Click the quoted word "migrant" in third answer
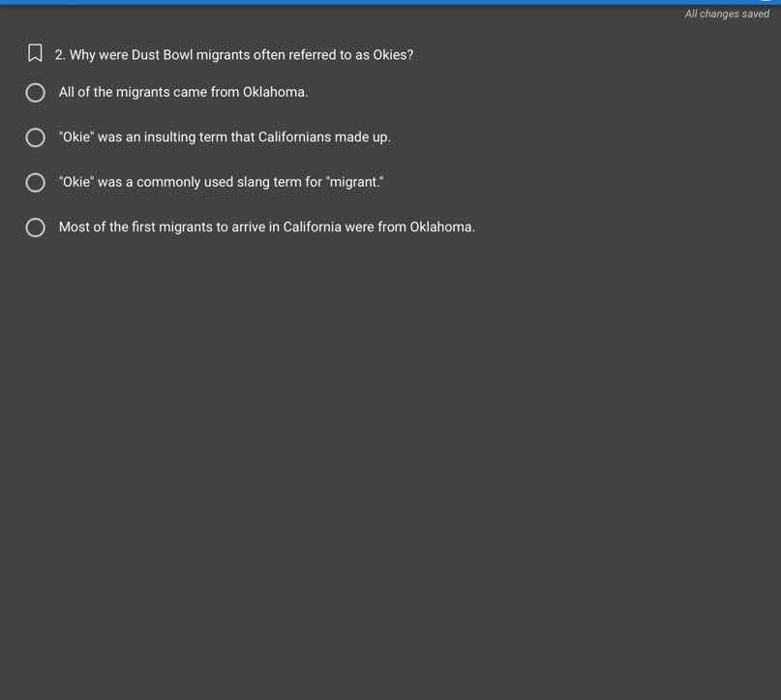The height and width of the screenshot is (700, 781). pyautogui.click(x=355, y=182)
